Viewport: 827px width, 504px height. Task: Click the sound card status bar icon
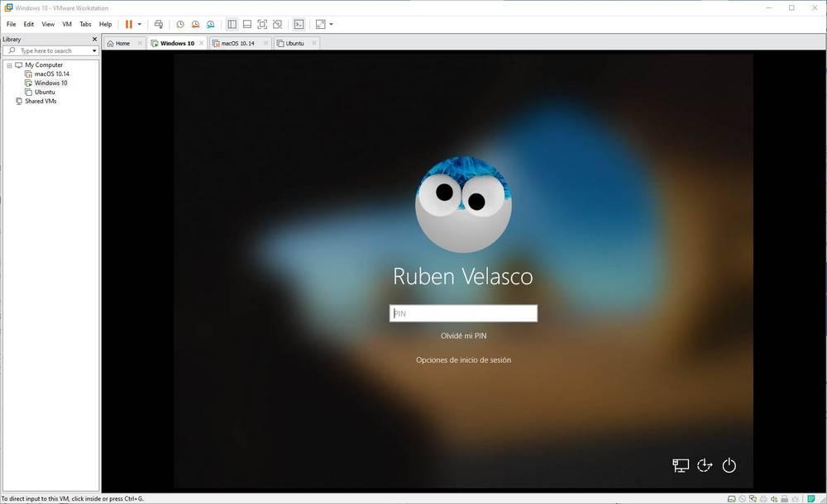click(774, 499)
